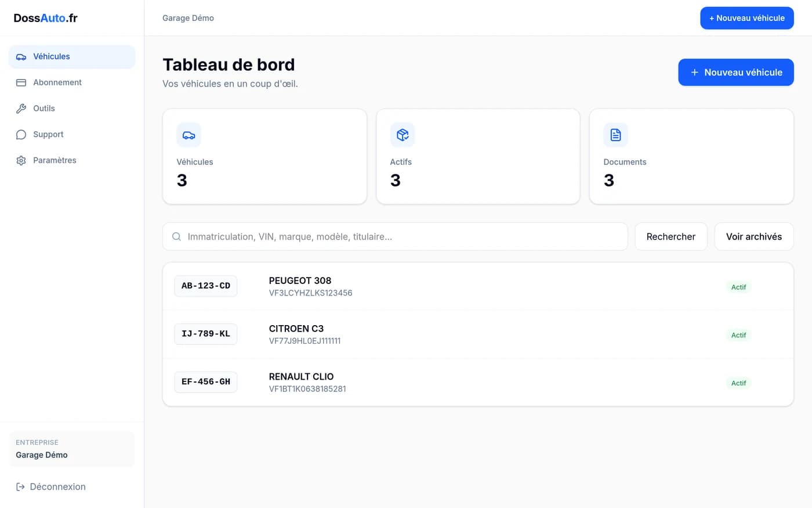Screen dimensions: 812x508
Task: Click the Tableau de bord heading
Action: tap(229, 64)
